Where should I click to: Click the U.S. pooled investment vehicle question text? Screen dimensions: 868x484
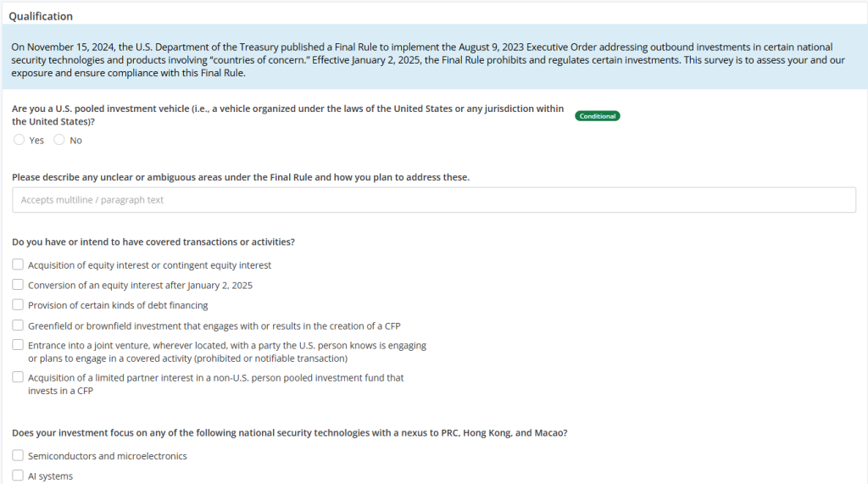coord(288,115)
